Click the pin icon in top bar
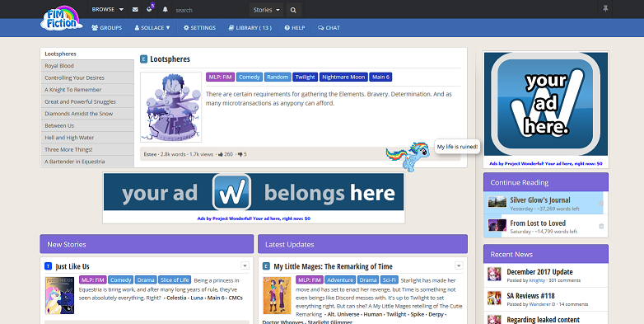 coord(605,8)
